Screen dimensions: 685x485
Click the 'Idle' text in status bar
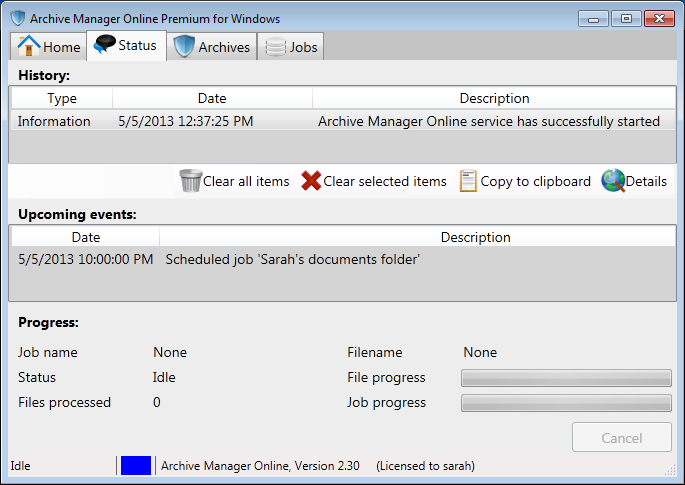21,466
